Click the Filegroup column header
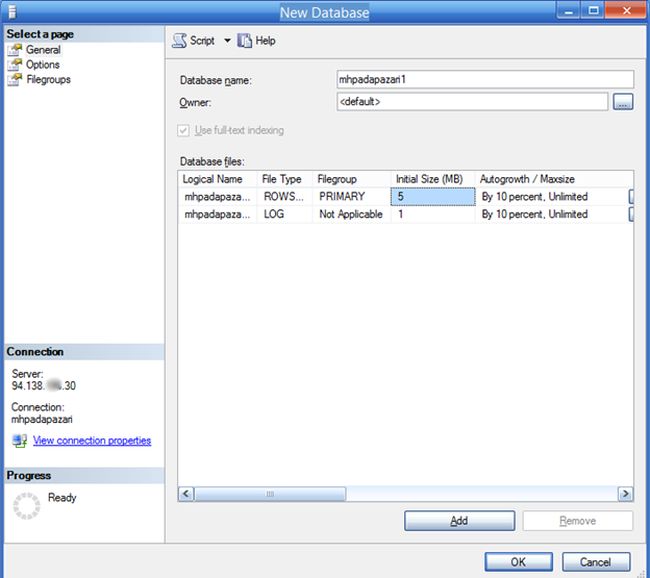The image size is (650, 578). point(352,179)
